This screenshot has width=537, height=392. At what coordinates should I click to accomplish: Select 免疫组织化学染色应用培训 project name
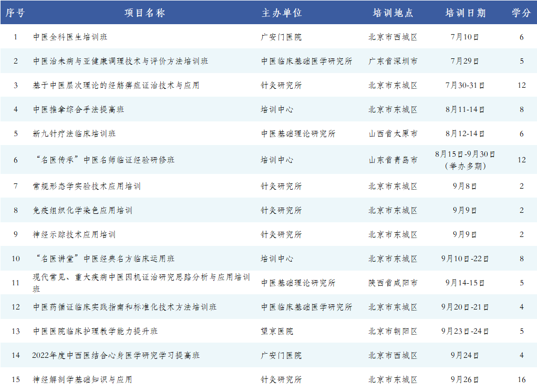pos(82,211)
